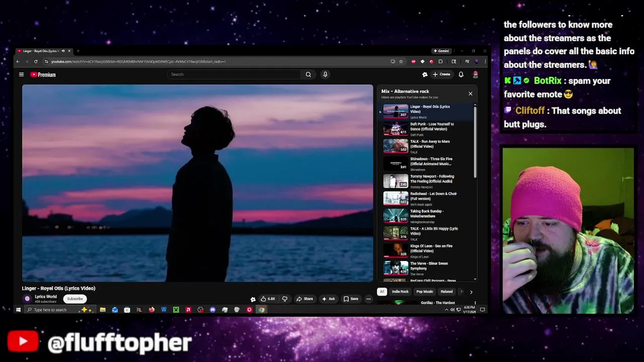The width and height of the screenshot is (644, 362).
Task: Open site information icon in address bar
Action: pyautogui.click(x=46, y=61)
